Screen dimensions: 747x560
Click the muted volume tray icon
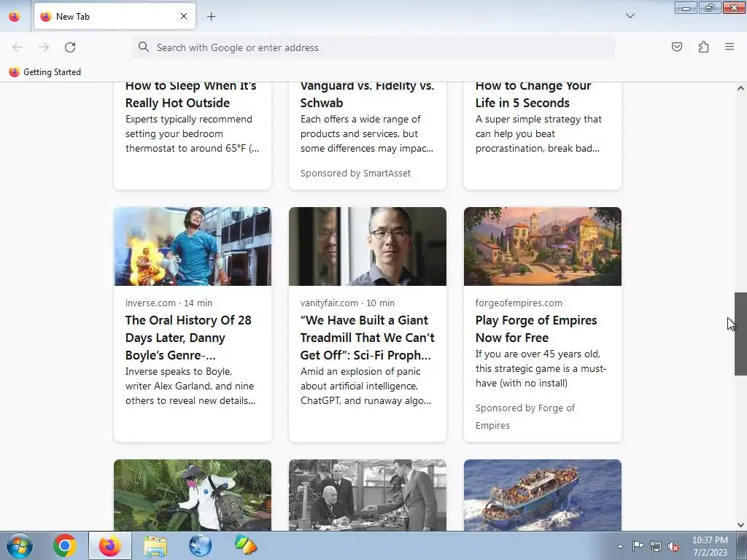pyautogui.click(x=673, y=546)
